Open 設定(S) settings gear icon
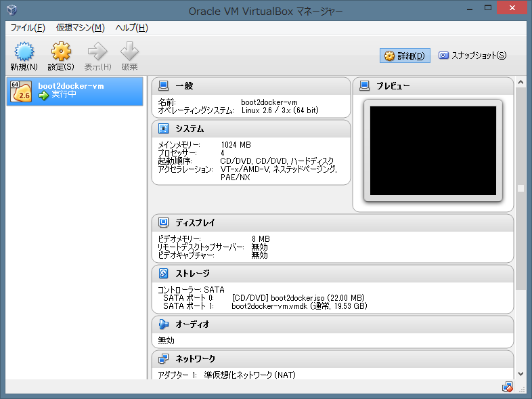This screenshot has height=399, width=532. pyautogui.click(x=61, y=51)
